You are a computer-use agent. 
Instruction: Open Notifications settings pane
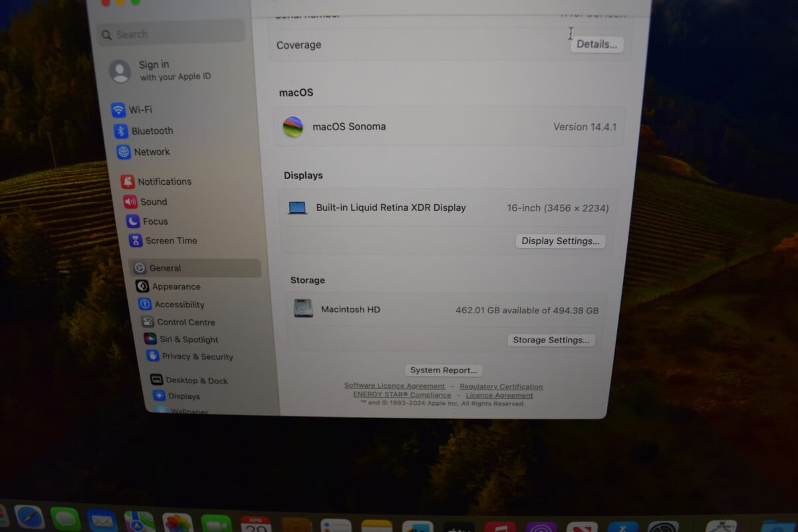click(x=156, y=182)
